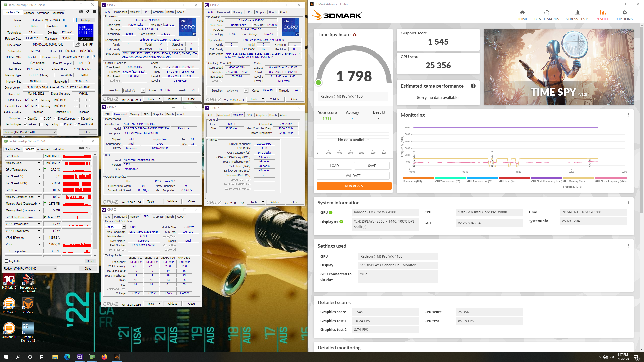
Task: Click VALIDATE button in 3DMark
Action: click(x=353, y=176)
